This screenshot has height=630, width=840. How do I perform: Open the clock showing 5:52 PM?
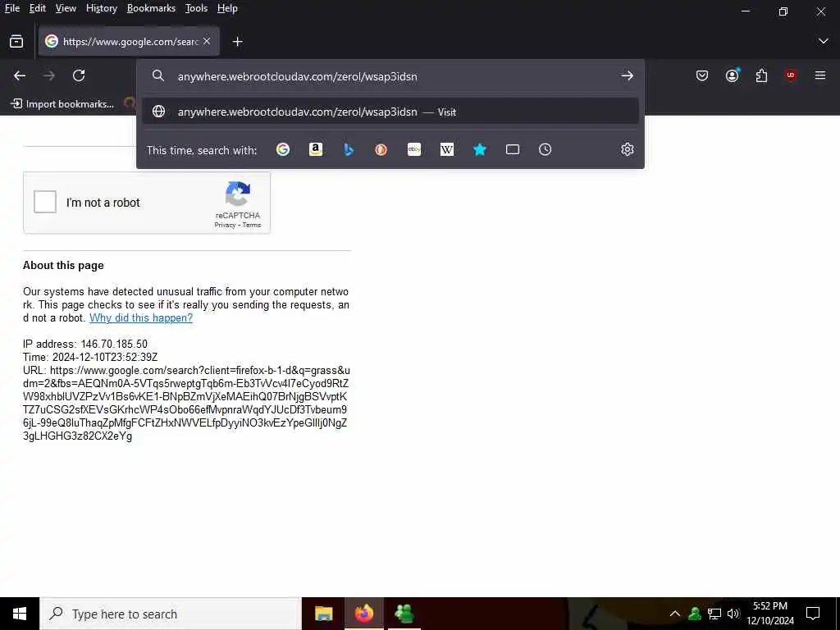[769, 614]
